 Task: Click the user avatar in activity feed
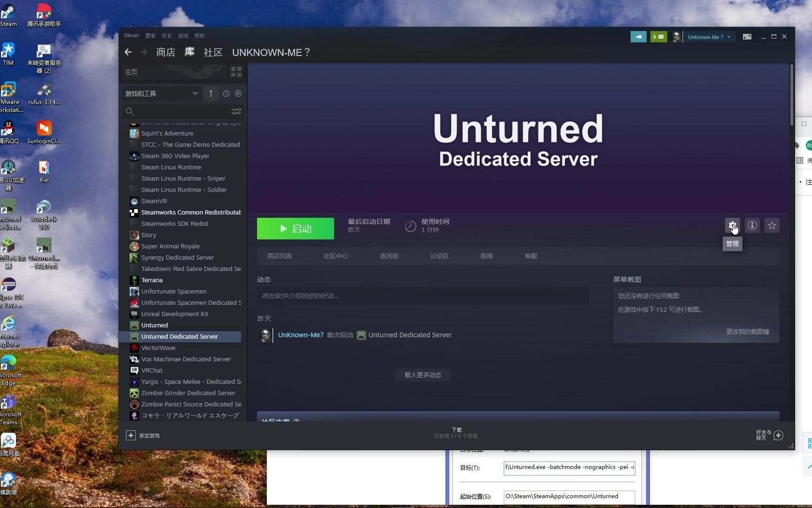265,335
